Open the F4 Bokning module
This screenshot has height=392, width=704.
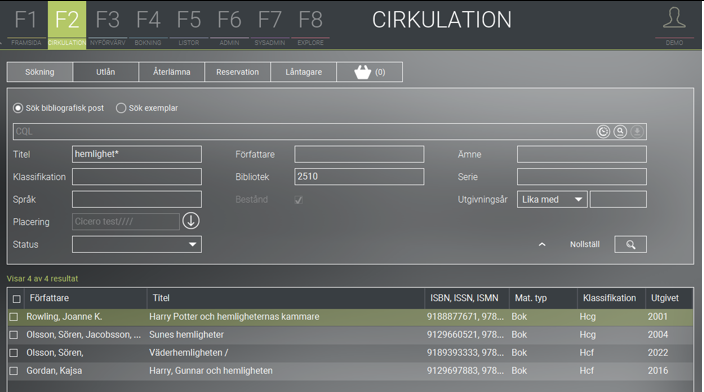point(148,26)
